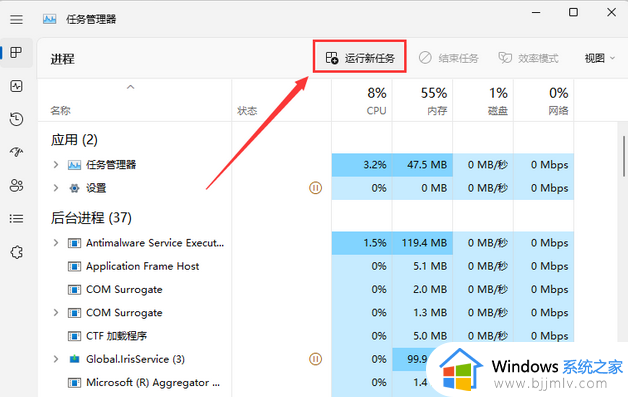Click the 运行新任务 button
The width and height of the screenshot is (628, 397).
click(x=360, y=58)
